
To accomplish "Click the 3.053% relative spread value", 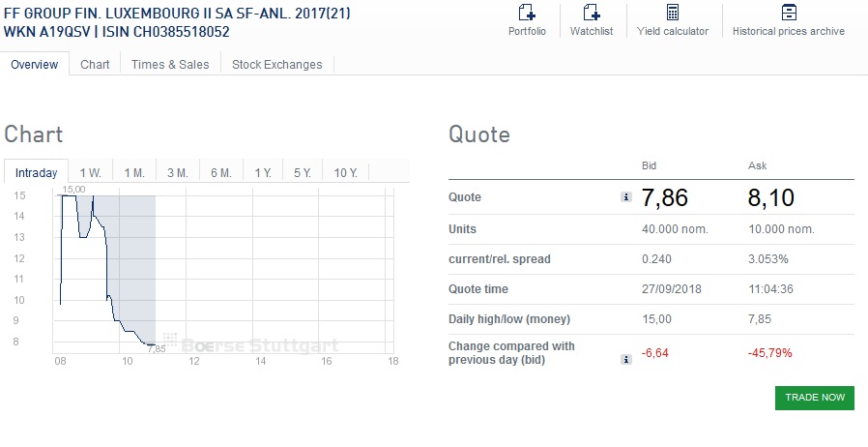I will [x=767, y=258].
